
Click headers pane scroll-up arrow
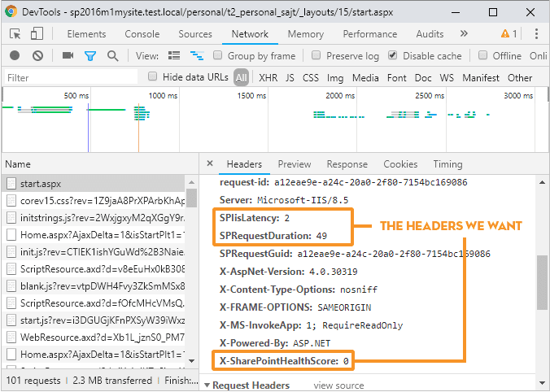542,182
